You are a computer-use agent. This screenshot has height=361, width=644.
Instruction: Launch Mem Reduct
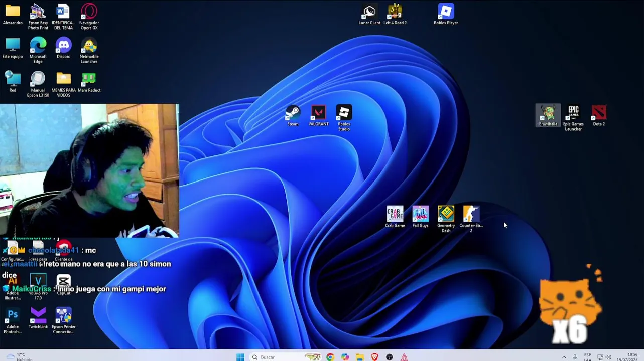tap(89, 82)
